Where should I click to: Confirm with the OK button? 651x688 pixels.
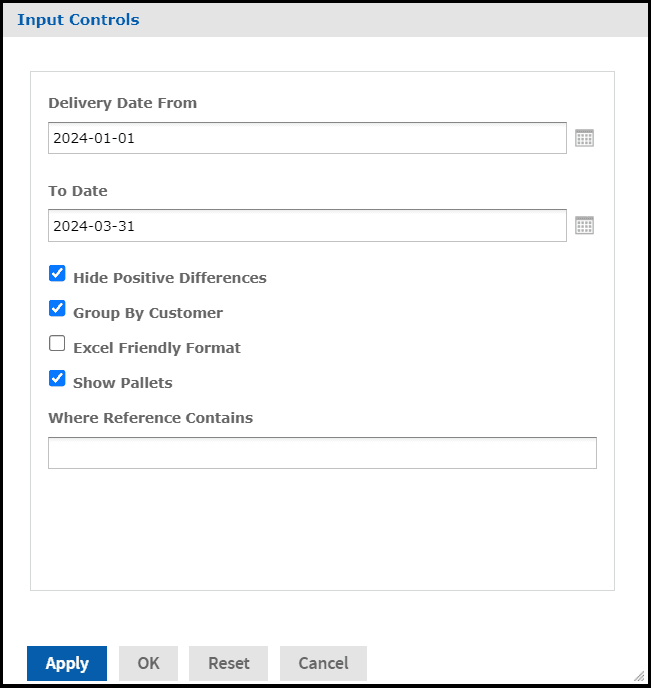148,663
